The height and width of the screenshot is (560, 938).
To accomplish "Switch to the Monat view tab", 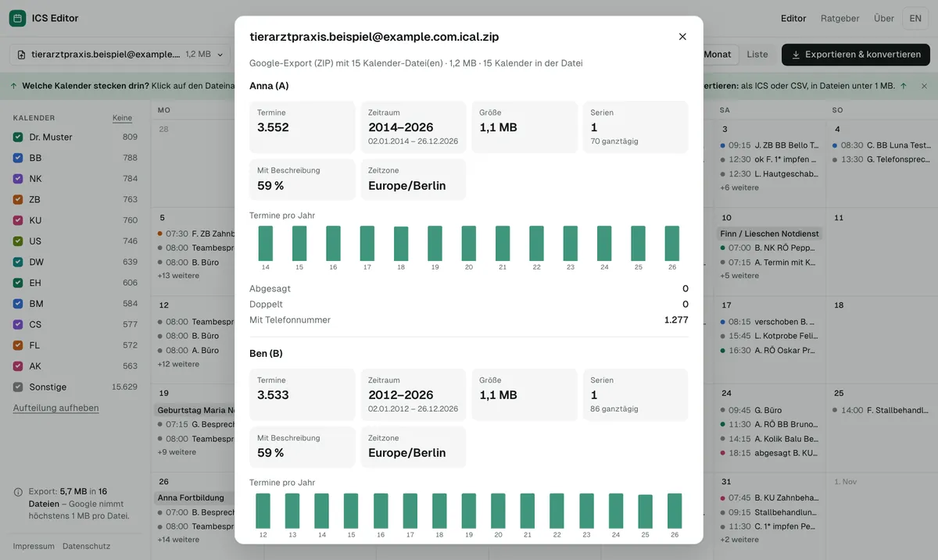I will pos(718,55).
